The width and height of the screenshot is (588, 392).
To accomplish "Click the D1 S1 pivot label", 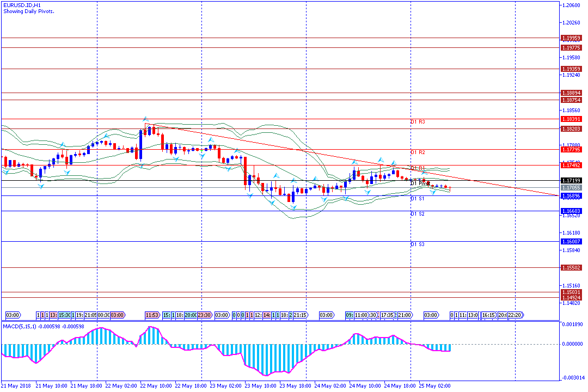I will pos(418,198).
